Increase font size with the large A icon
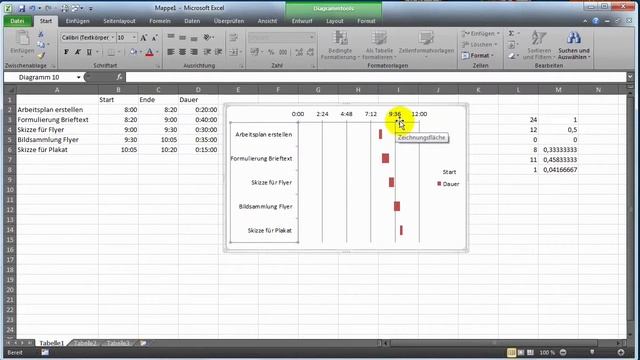The image size is (640, 360). 143,38
